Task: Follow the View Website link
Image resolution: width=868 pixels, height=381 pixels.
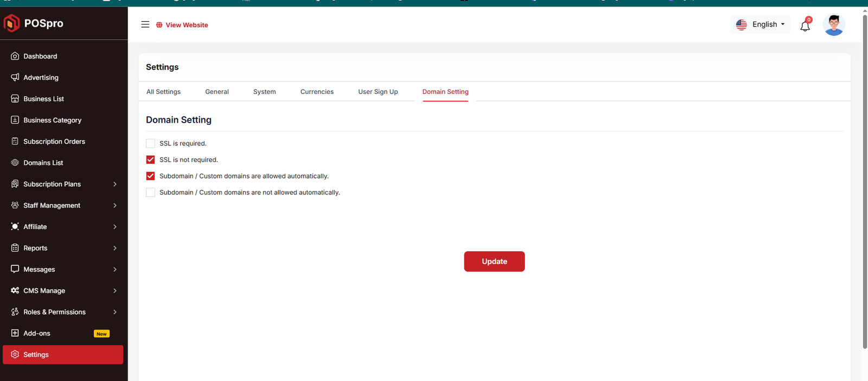Action: tap(182, 25)
